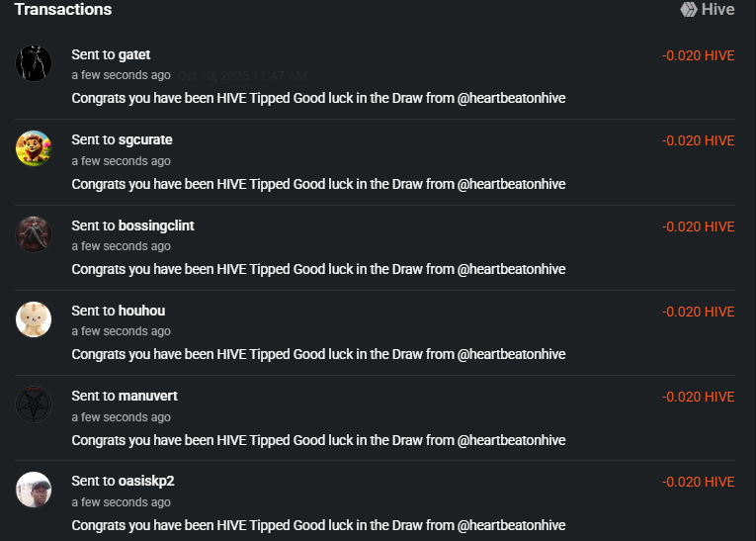756x541 pixels.
Task: Go to the manuvert username link
Action: 147,396
